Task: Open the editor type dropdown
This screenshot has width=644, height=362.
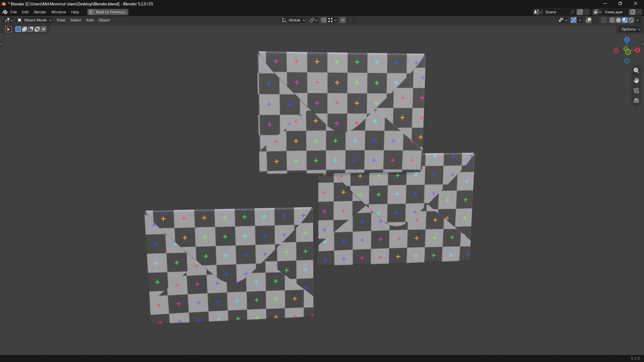Action: tap(8, 20)
